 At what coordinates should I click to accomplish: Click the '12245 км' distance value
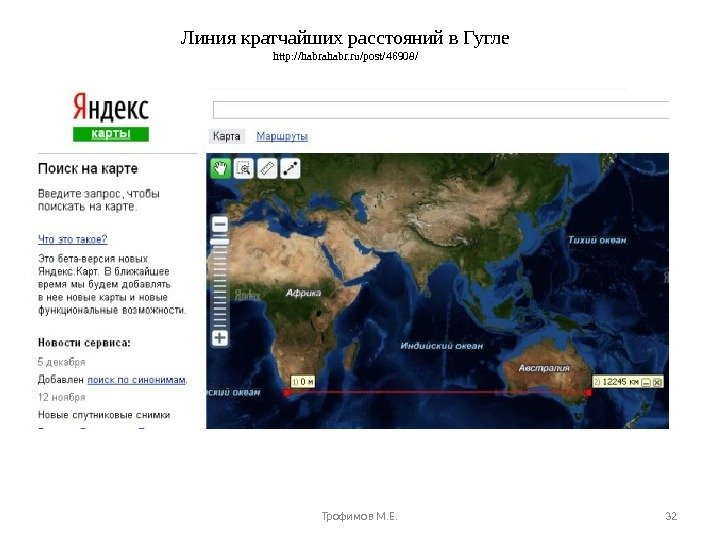pos(620,382)
